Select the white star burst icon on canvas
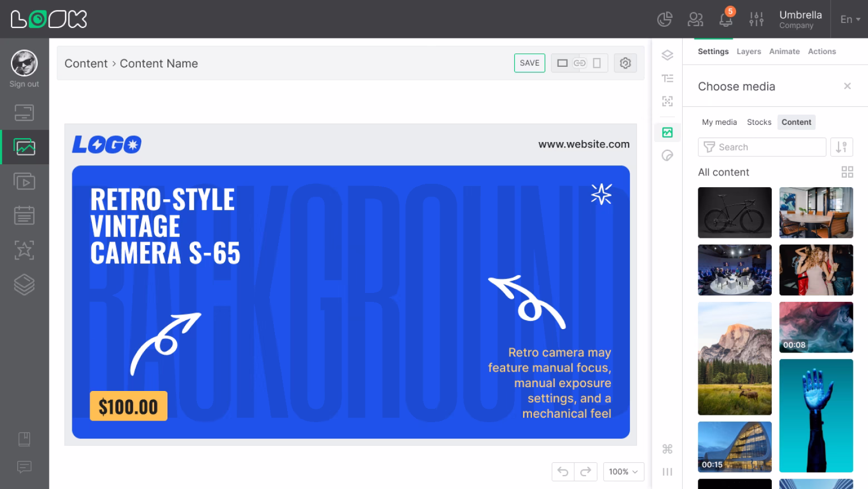This screenshot has height=489, width=868. tap(601, 194)
